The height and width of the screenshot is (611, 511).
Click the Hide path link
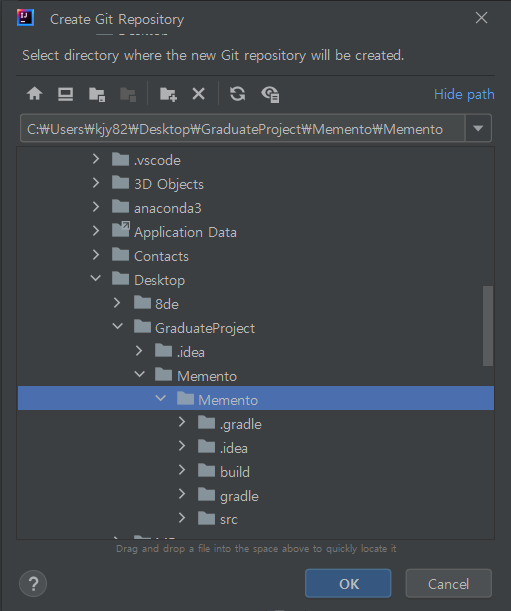pyautogui.click(x=464, y=94)
